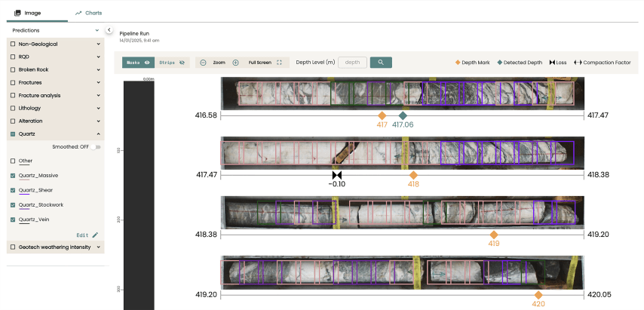The height and width of the screenshot is (310, 644).
Task: Click the orange depth mark 419
Action: (x=494, y=235)
